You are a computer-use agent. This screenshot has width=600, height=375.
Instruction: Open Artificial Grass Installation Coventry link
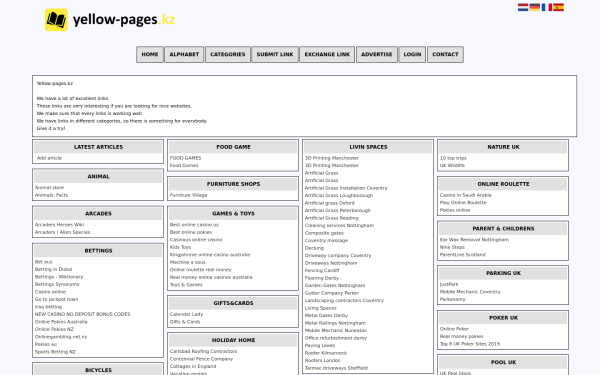coord(346,188)
